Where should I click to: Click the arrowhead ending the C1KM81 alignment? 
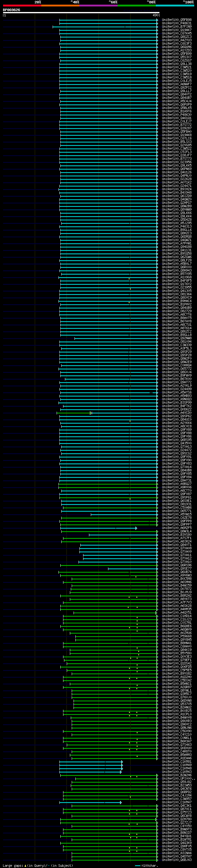(122, 762)
